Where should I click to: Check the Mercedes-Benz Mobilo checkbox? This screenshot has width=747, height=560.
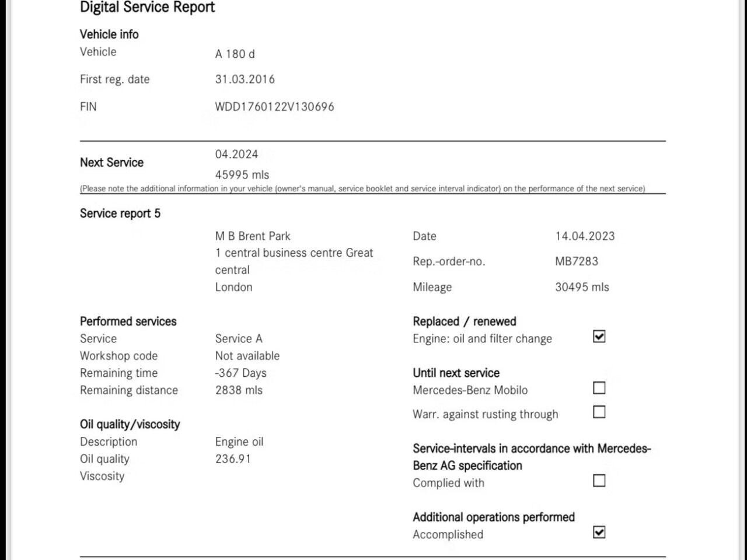[x=599, y=388]
